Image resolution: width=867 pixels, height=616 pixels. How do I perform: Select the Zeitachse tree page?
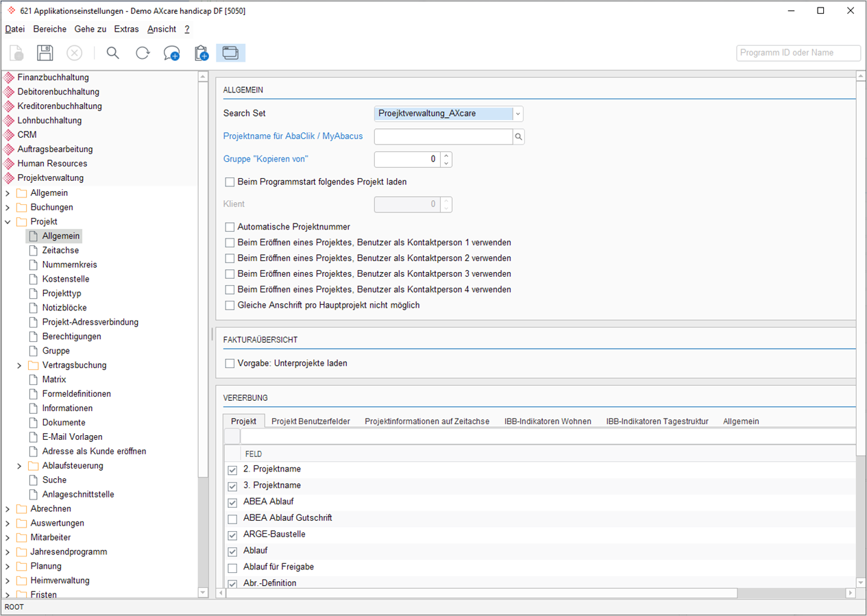click(60, 250)
